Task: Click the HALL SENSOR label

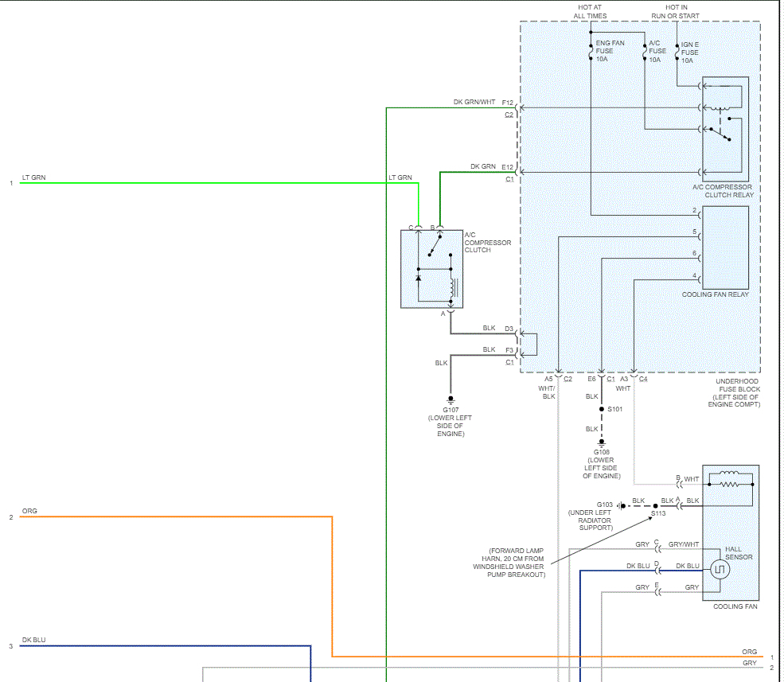Action: pos(739,553)
